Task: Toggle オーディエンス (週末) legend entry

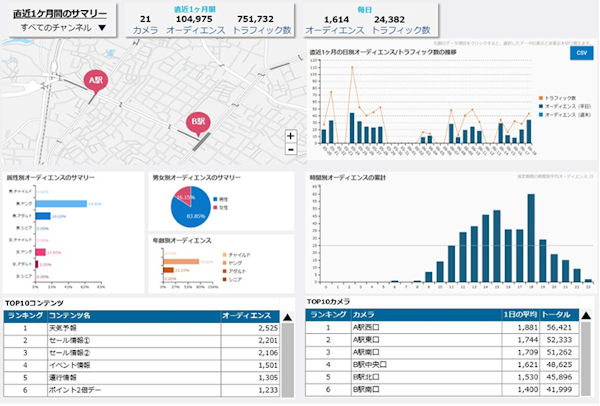Action: (566, 115)
